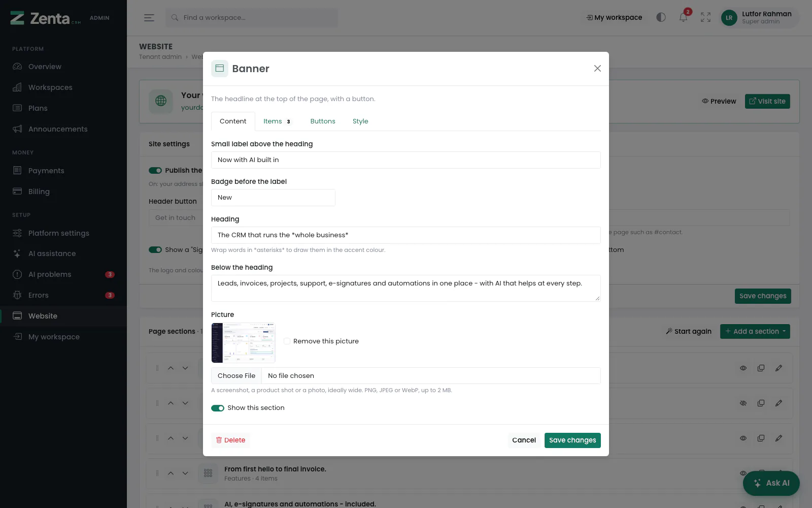Toggle Show this section switch
812x508 pixels.
pyautogui.click(x=218, y=408)
